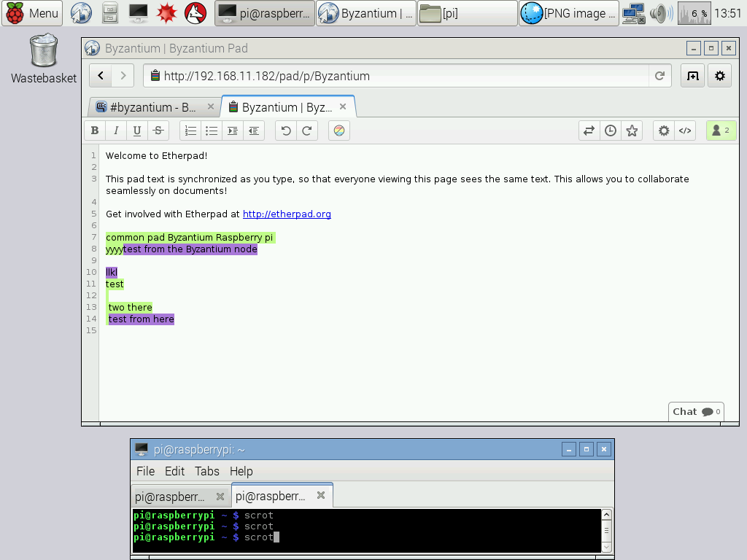Screen dimensions: 747x560
Task: Open Etherpad pad settings gear
Action: click(x=664, y=131)
